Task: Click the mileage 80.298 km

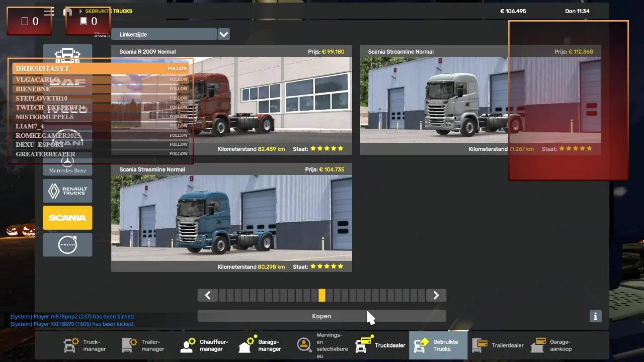Action: click(271, 266)
